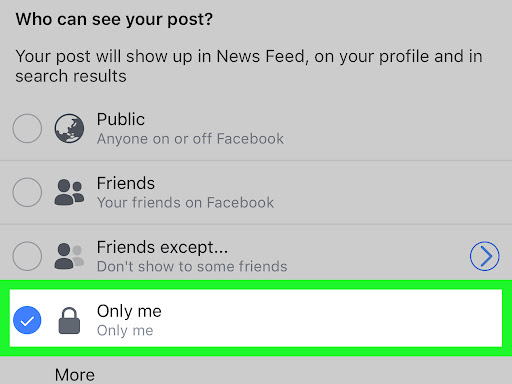Click the globe icon for Public

[x=69, y=128]
